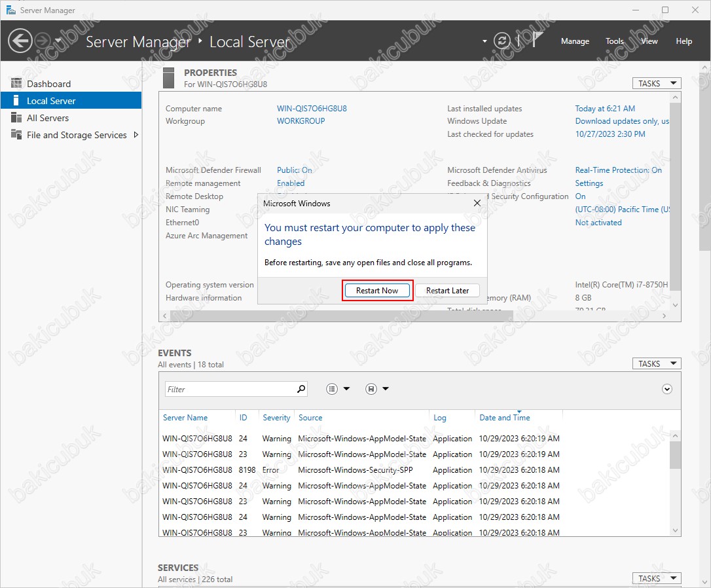Open the Properties TASKS dropdown
Image resolution: width=711 pixels, height=588 pixels.
tap(657, 83)
